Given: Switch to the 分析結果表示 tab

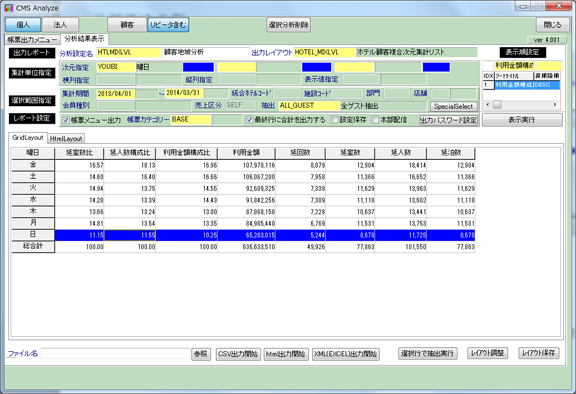Looking at the screenshot, I should pyautogui.click(x=84, y=39).
